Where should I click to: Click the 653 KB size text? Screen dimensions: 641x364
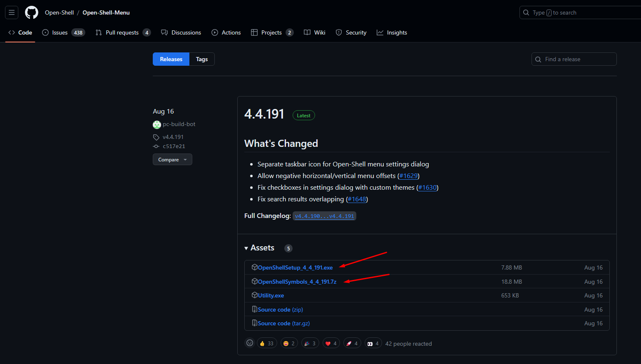[x=510, y=295]
